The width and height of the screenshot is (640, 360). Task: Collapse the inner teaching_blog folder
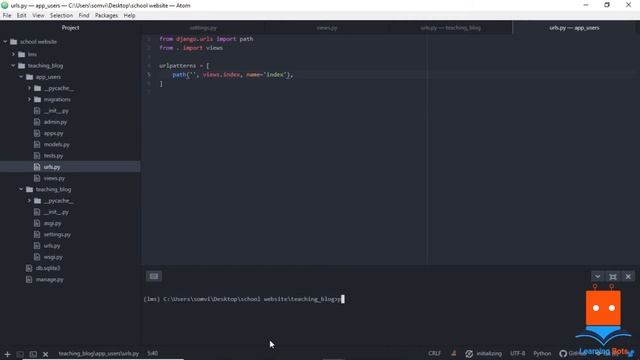pos(21,189)
